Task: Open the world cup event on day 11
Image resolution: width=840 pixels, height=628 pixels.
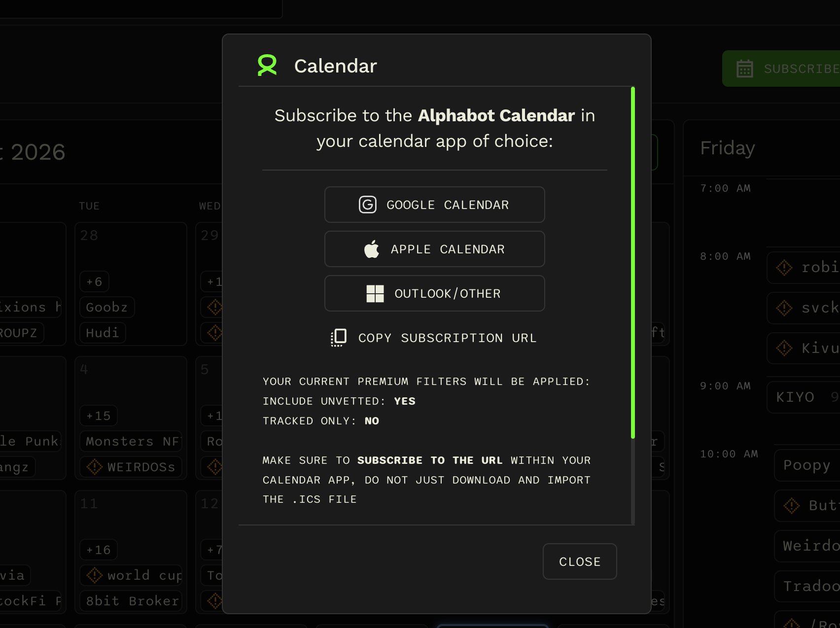Action: coord(131,575)
